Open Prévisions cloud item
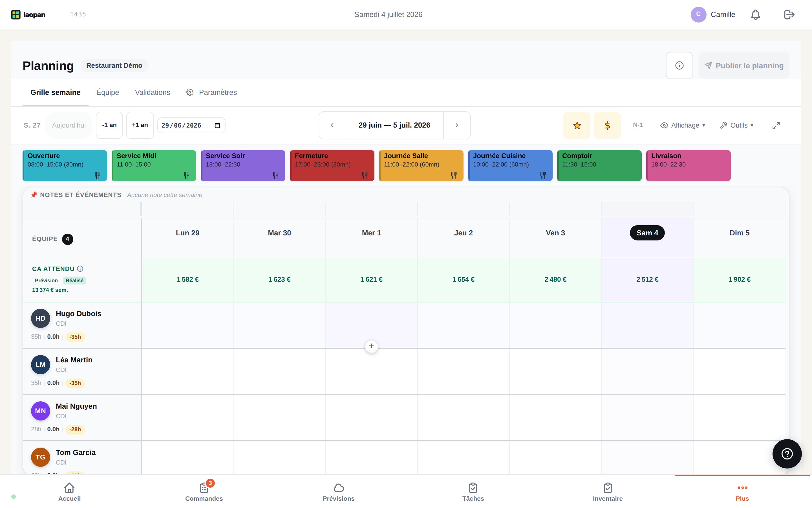 [339, 492]
